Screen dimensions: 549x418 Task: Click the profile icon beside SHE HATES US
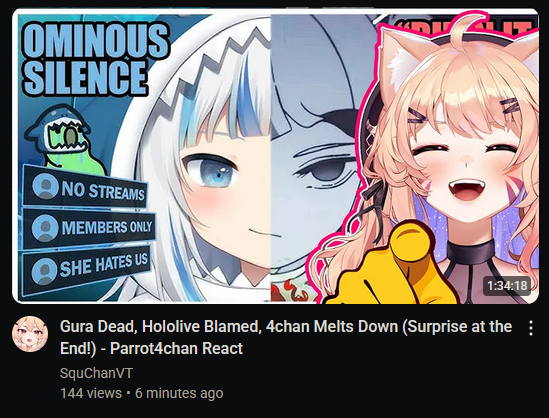44,271
